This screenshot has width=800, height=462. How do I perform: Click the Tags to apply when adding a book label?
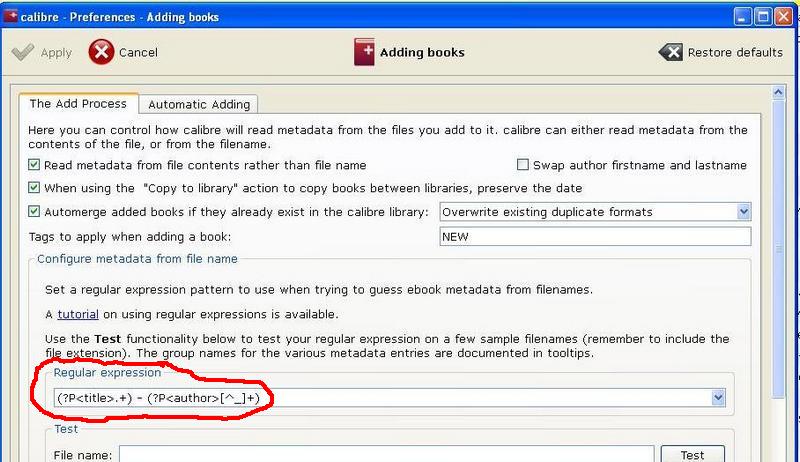[x=130, y=237]
